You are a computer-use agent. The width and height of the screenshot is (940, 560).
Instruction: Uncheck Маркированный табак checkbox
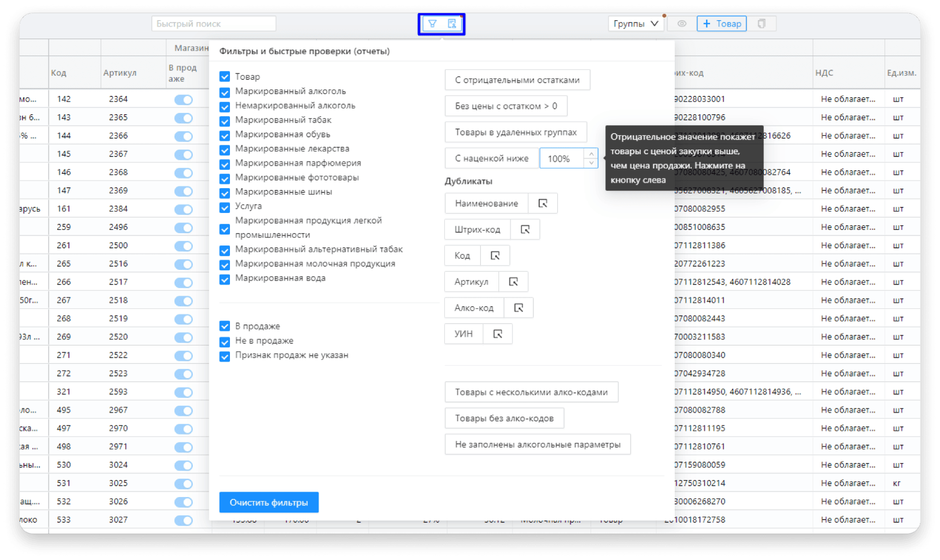click(225, 121)
